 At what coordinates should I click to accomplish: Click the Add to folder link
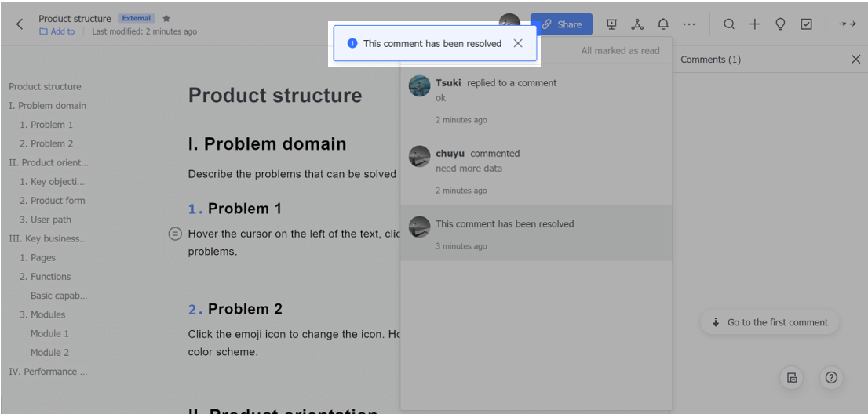point(57,31)
